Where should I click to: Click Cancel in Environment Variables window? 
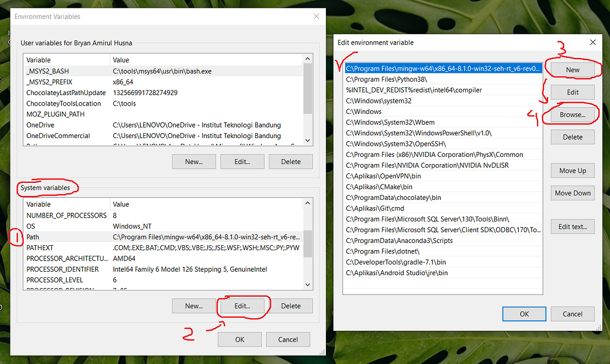pos(288,339)
